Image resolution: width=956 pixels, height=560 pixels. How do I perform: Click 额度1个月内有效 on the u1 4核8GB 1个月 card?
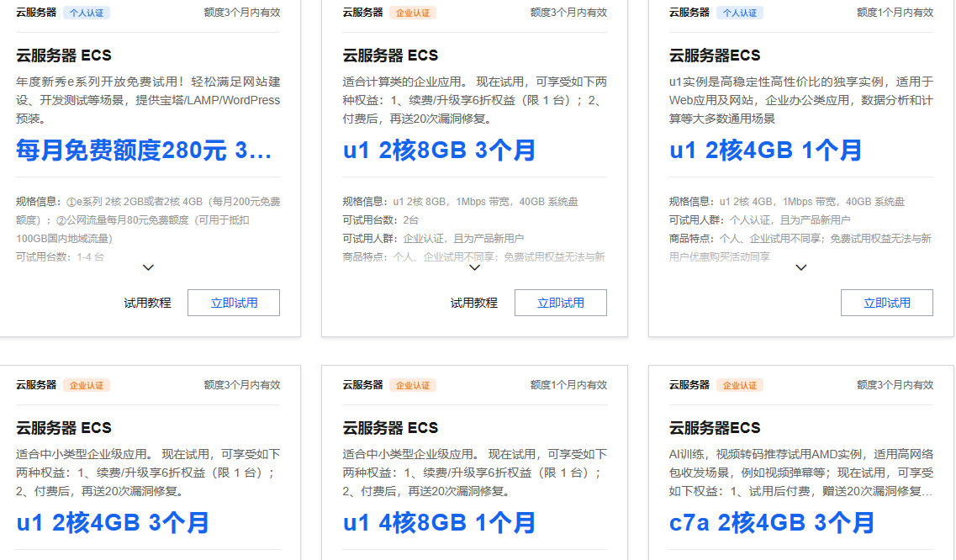coord(568,385)
